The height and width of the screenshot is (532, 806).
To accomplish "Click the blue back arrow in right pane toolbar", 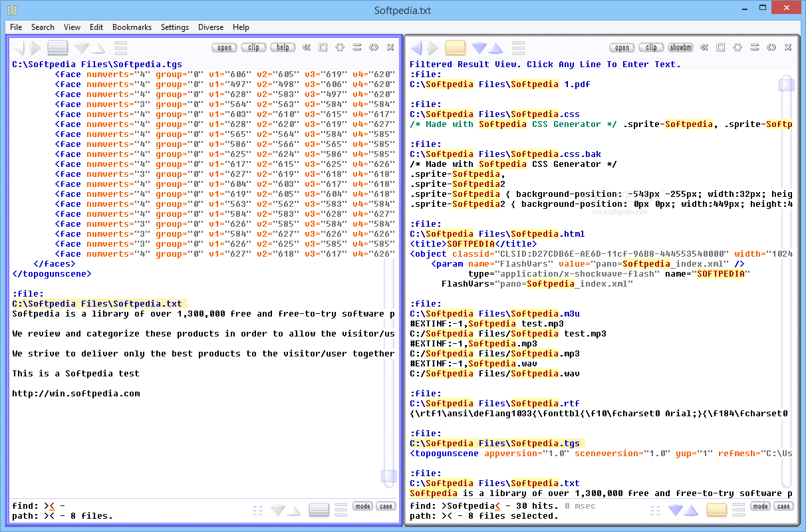I will pos(417,48).
